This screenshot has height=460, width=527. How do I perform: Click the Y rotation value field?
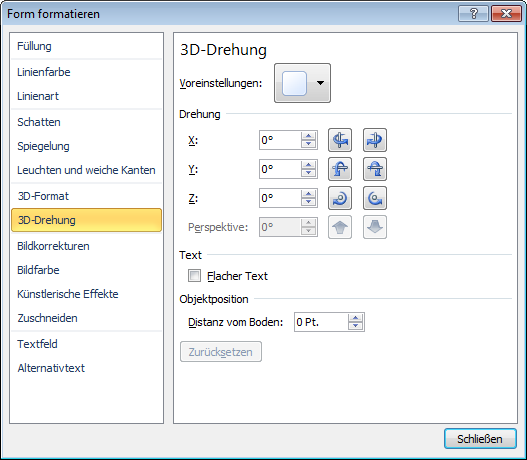(x=280, y=169)
